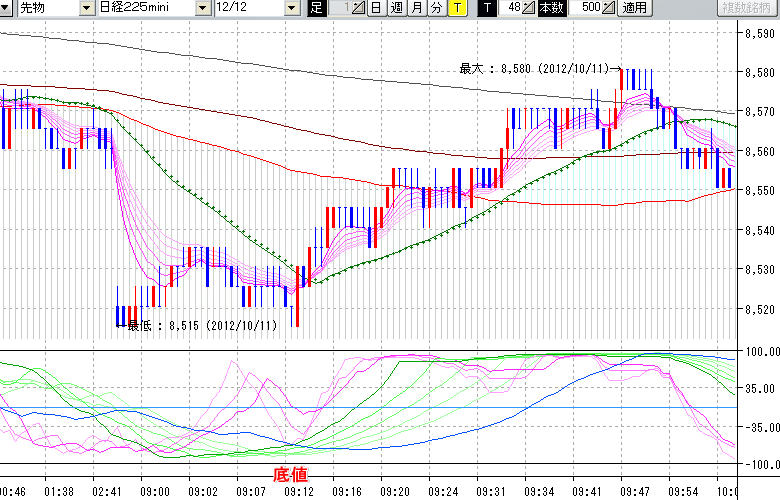This screenshot has width=780, height=500.
Task: Click the black T tick label icon
Action: 486,8
